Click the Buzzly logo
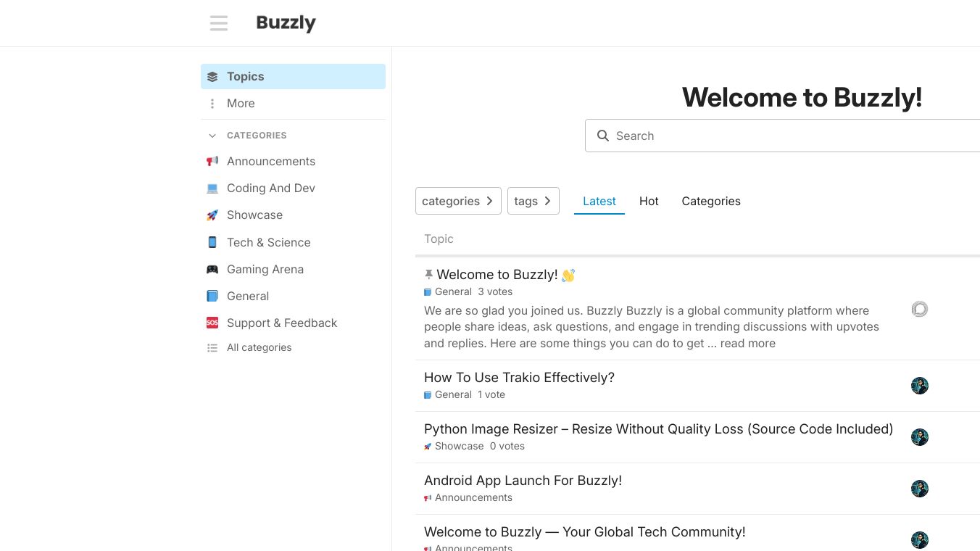 (x=286, y=23)
